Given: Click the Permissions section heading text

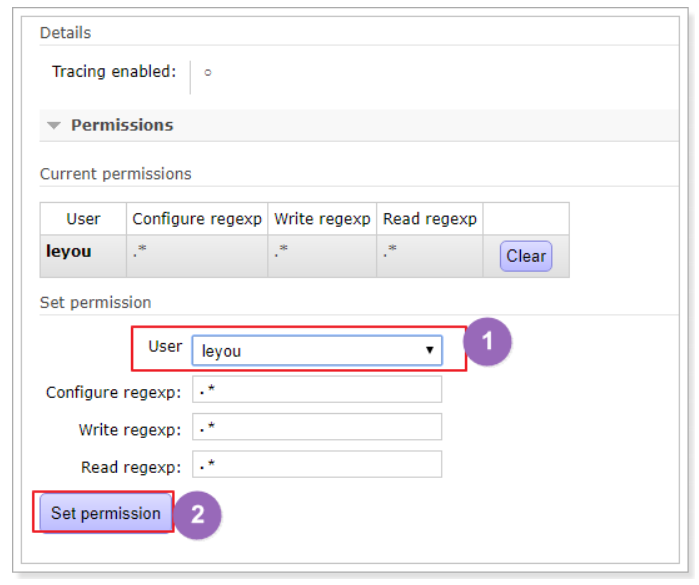Looking at the screenshot, I should pos(122,125).
